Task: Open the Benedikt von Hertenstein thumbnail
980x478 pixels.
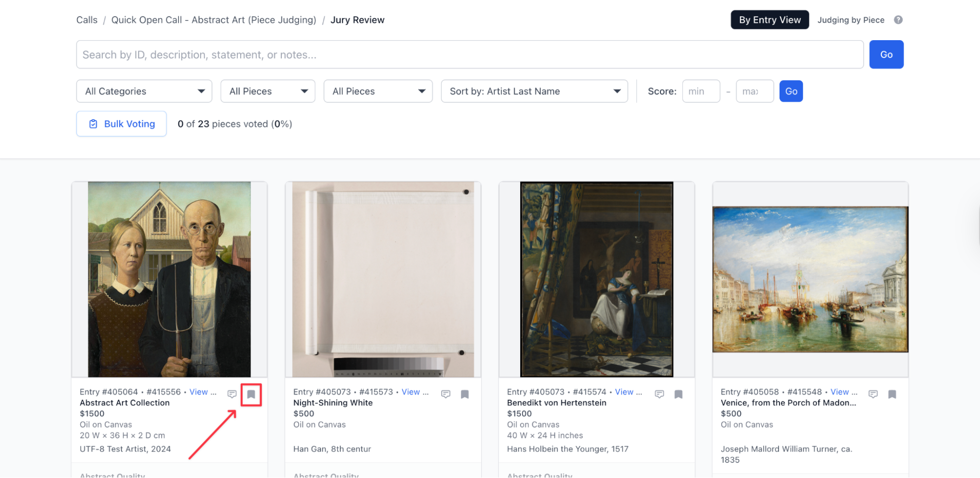Action: 597,280
